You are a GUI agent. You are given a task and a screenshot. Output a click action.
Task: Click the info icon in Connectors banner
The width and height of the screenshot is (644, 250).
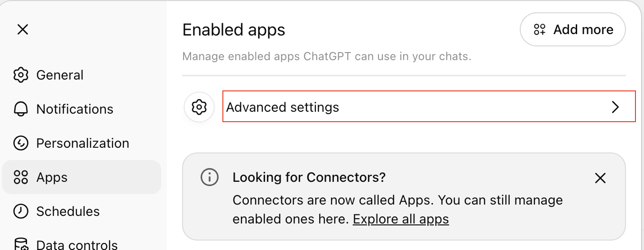coord(210,178)
